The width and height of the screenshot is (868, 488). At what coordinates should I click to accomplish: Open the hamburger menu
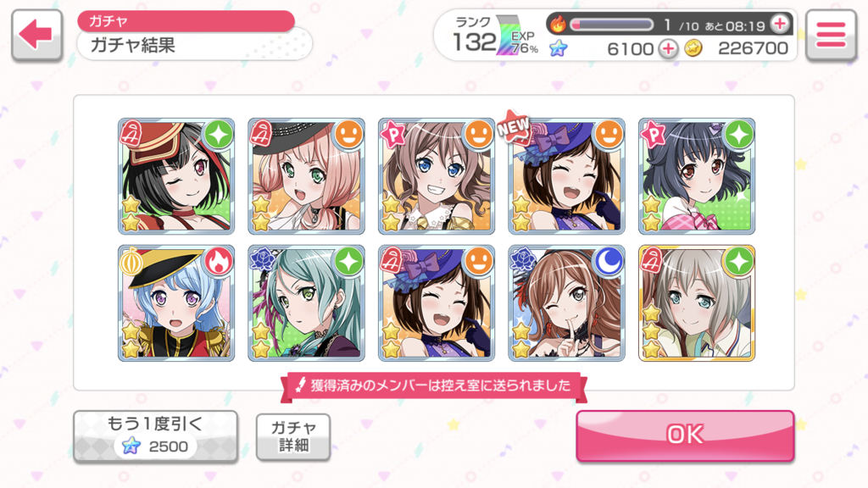click(831, 35)
